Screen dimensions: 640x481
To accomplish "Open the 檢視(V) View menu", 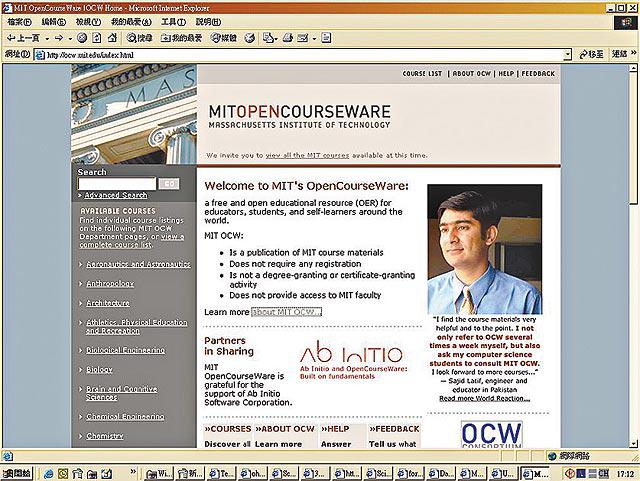I will (88, 22).
